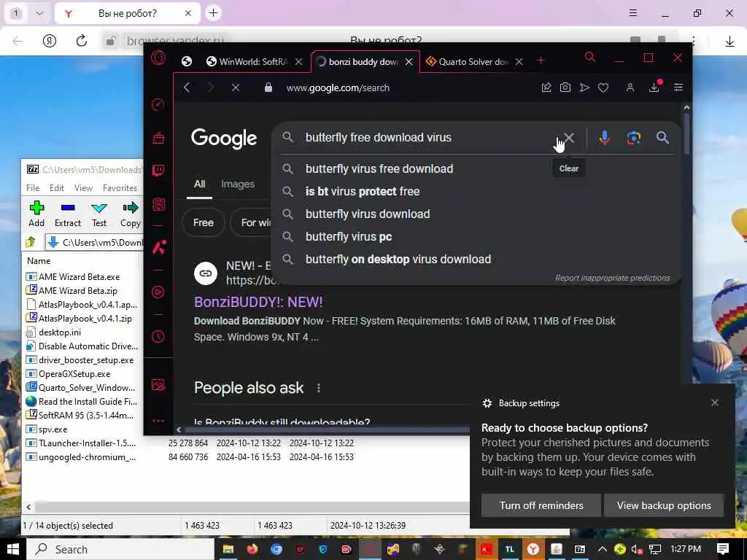Click Turn off reminders button
This screenshot has height=560, width=747.
(541, 505)
